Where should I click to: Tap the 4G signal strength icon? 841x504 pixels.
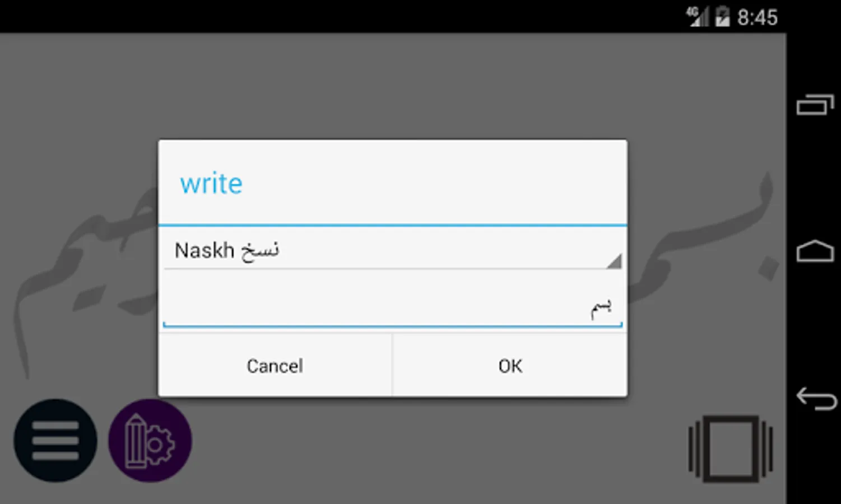698,17
